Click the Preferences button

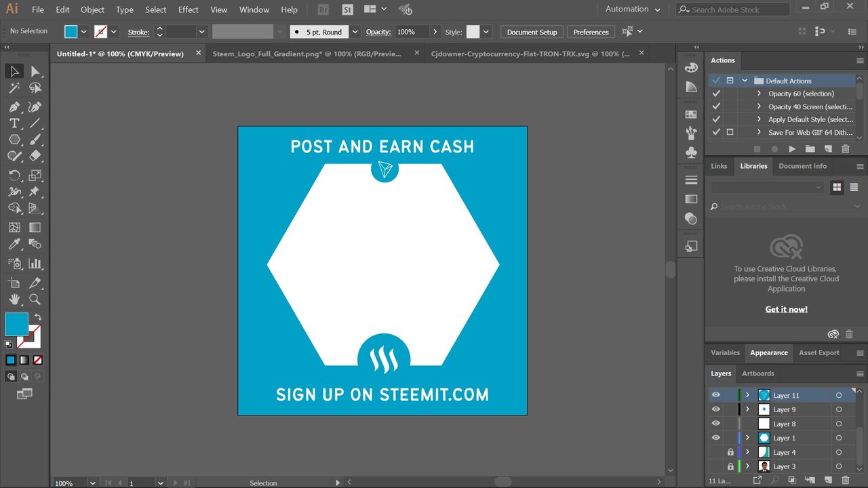591,32
